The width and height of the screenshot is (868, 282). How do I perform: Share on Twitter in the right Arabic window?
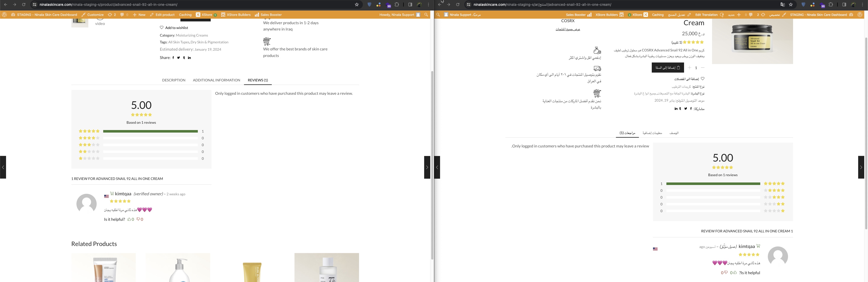686,109
